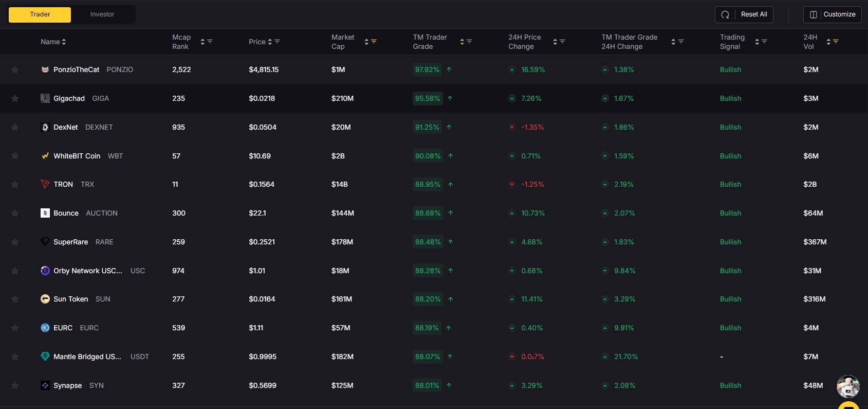Viewport: 868px width, 409px height.
Task: Click the 21.70% grade change value
Action: click(626, 357)
